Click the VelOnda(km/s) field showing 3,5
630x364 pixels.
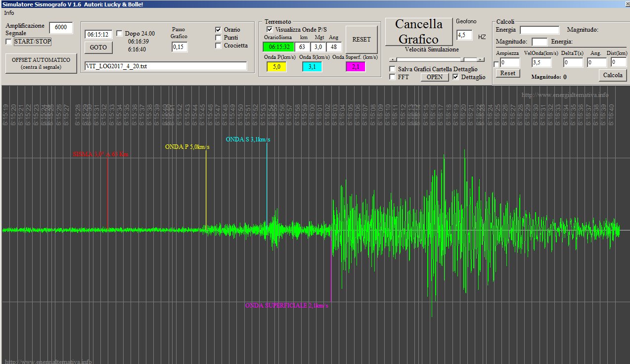[x=541, y=63]
